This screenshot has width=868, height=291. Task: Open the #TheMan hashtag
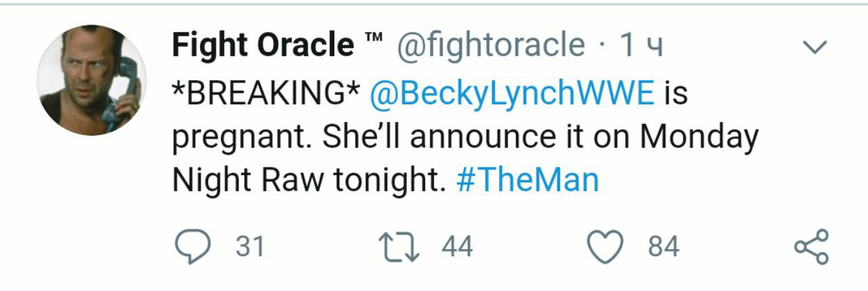click(x=528, y=180)
